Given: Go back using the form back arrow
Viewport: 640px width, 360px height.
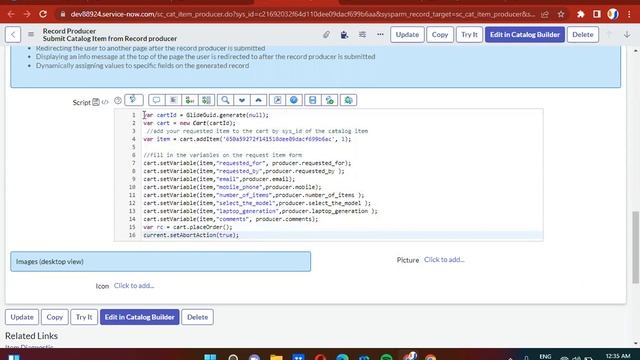Looking at the screenshot, I should tap(13, 35).
